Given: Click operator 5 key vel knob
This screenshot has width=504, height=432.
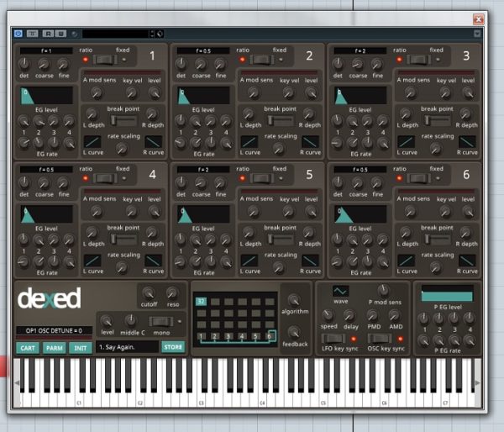Looking at the screenshot, I should pos(288,212).
